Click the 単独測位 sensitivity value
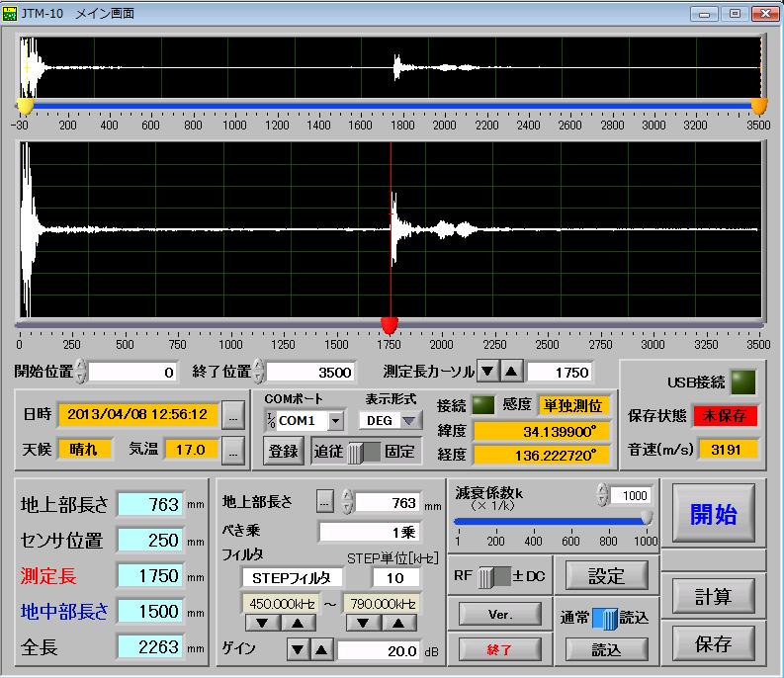784x678 pixels. pyautogui.click(x=573, y=405)
